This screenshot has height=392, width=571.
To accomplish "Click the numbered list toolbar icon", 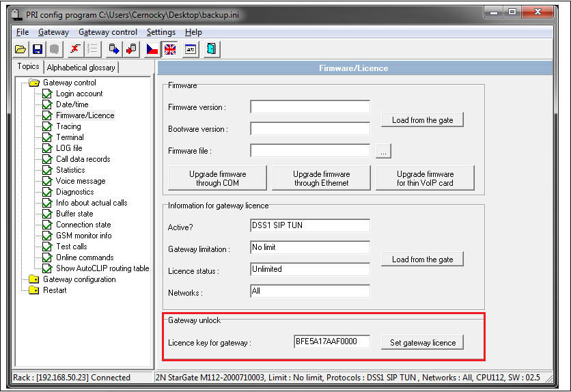I will pyautogui.click(x=92, y=49).
